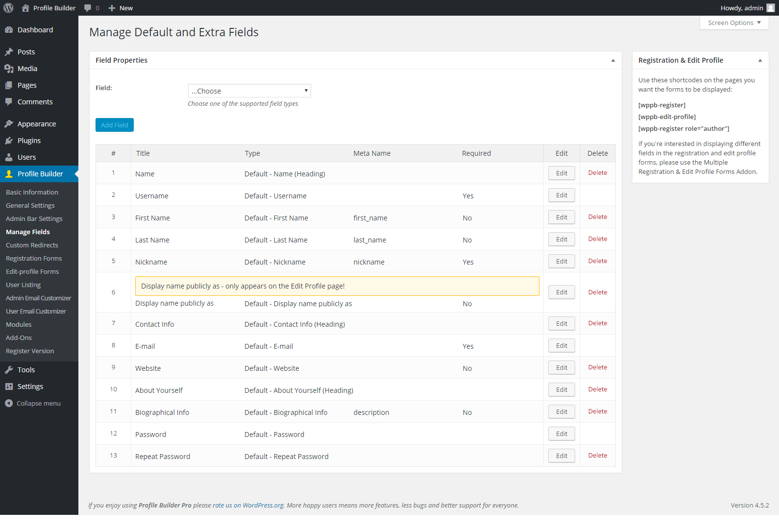Delete the Contact Info heading field
779x532 pixels.
point(598,323)
